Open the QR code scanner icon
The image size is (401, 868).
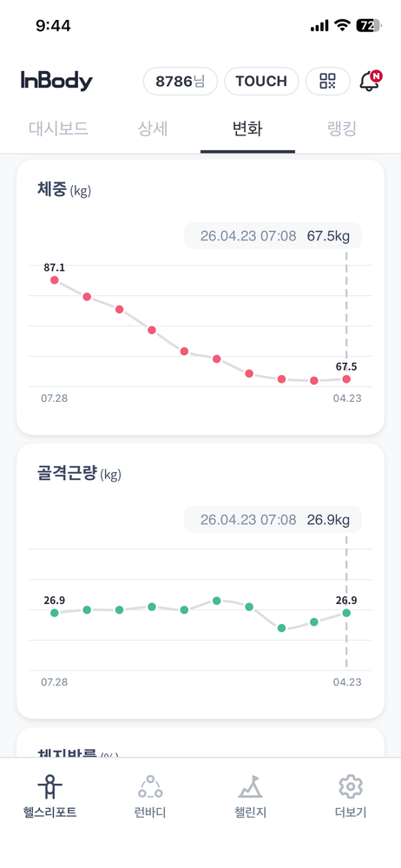pyautogui.click(x=328, y=82)
